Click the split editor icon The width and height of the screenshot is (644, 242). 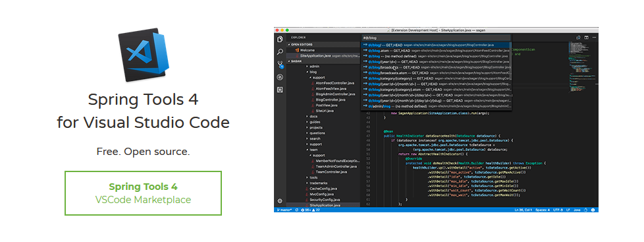587,38
